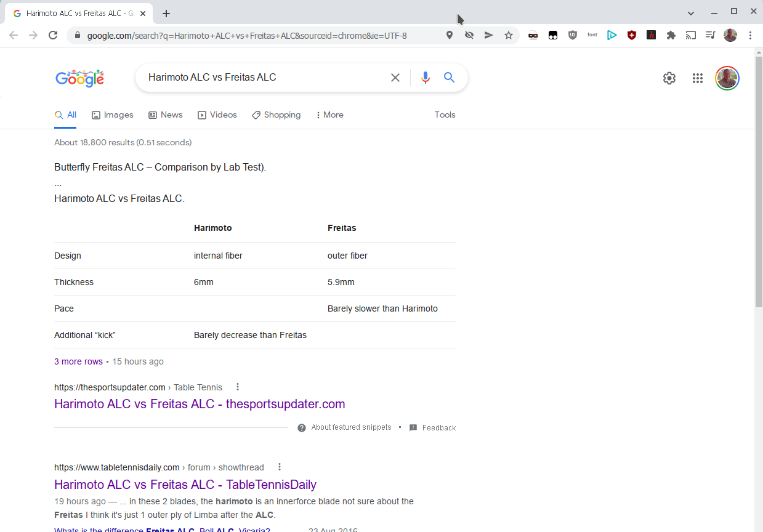Open a new browser tab
The width and height of the screenshot is (763, 532).
[x=166, y=14]
